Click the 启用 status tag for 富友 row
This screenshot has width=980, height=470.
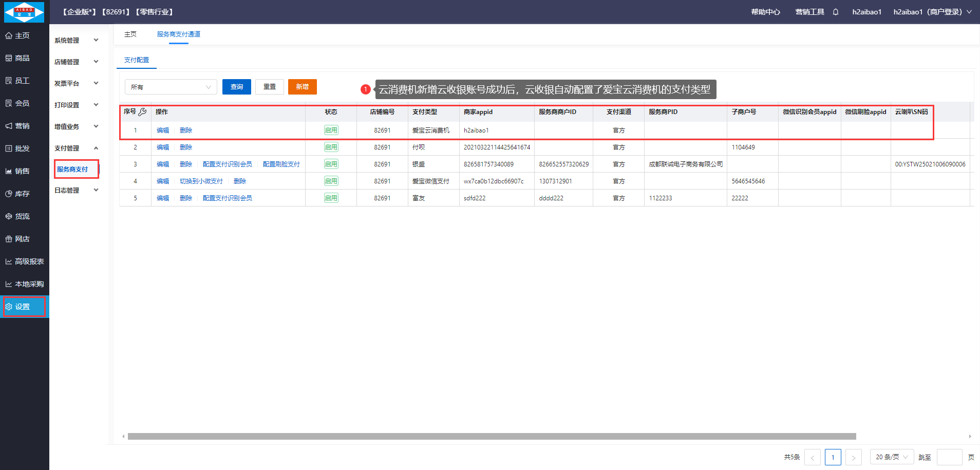331,198
